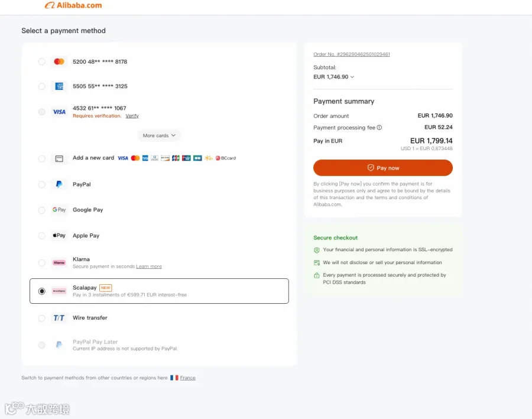Select the PayPal radio button
532x419 pixels.
tap(42, 184)
